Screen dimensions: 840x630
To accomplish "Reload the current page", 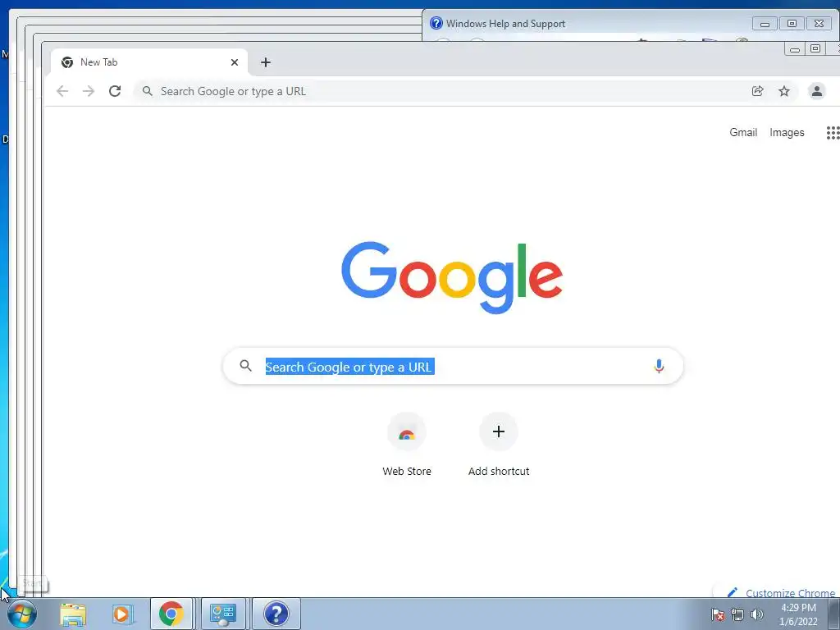I will (115, 91).
